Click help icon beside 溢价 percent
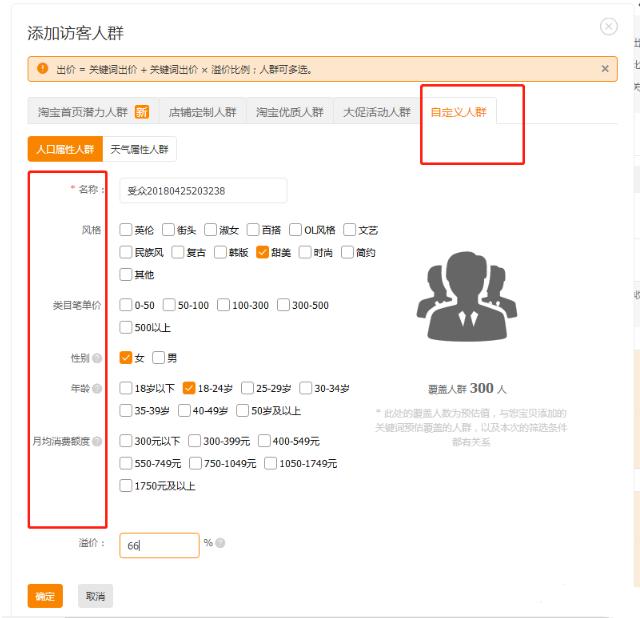Image resolution: width=640 pixels, height=618 pixels. point(220,543)
